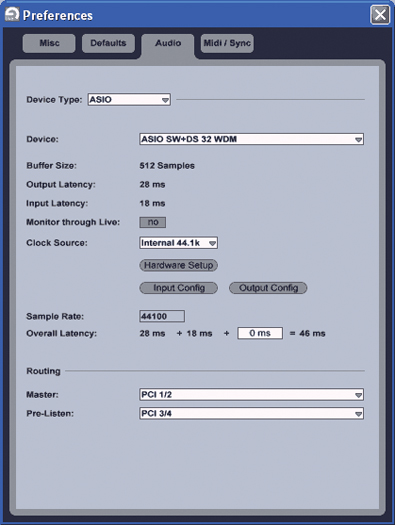Image resolution: width=395 pixels, height=525 pixels.
Task: Click the 'Sample Rate:' label
Action: click(55, 316)
